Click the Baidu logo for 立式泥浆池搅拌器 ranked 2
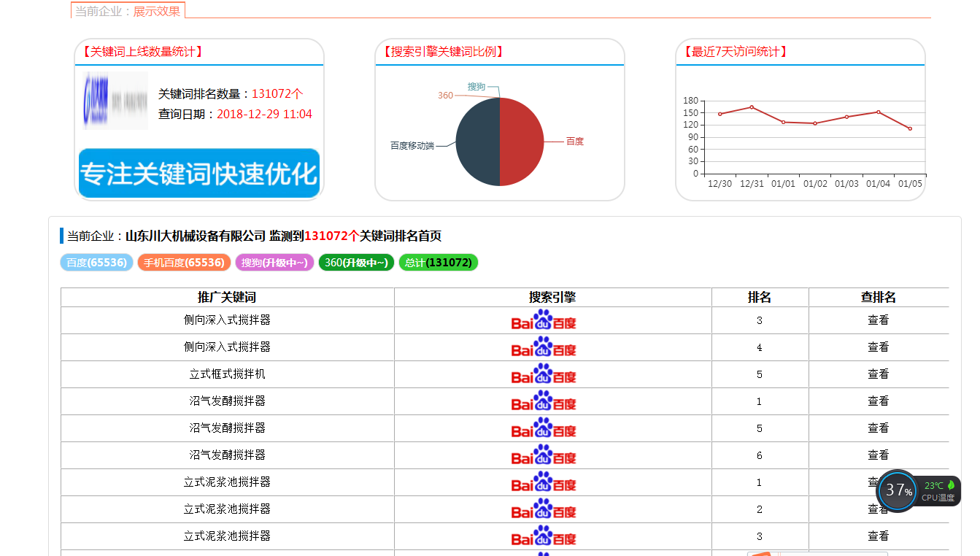 pyautogui.click(x=544, y=509)
